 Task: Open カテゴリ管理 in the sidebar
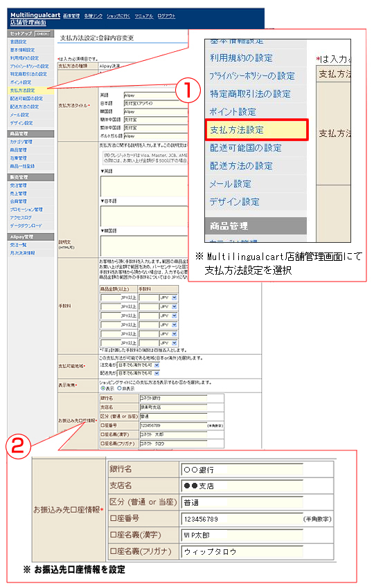(x=21, y=142)
